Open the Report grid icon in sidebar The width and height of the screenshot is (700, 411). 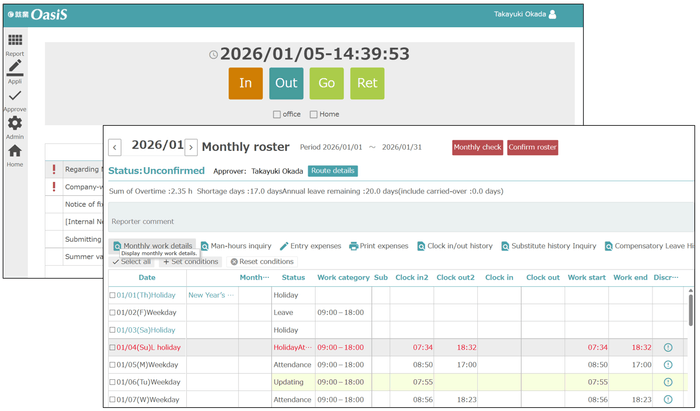point(15,41)
